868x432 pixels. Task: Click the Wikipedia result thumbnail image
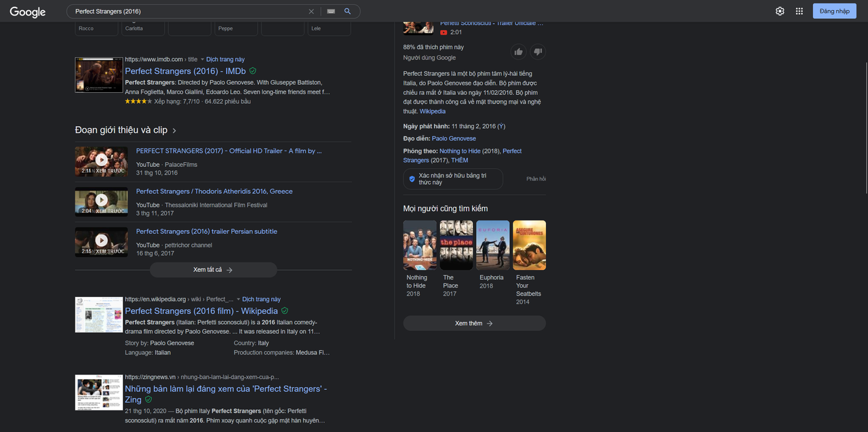click(99, 315)
